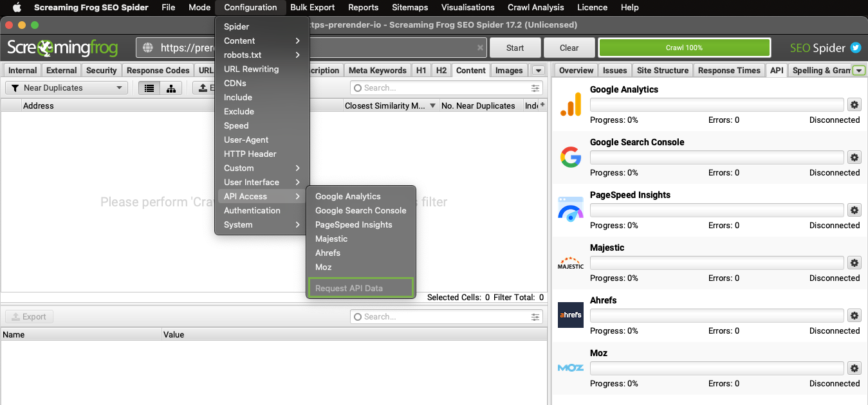This screenshot has width=868, height=405.
Task: Click Google Analytics progress bar
Action: [716, 105]
